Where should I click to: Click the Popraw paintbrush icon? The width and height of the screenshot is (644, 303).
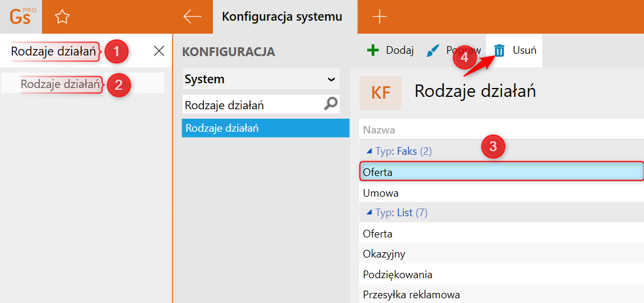click(x=433, y=50)
